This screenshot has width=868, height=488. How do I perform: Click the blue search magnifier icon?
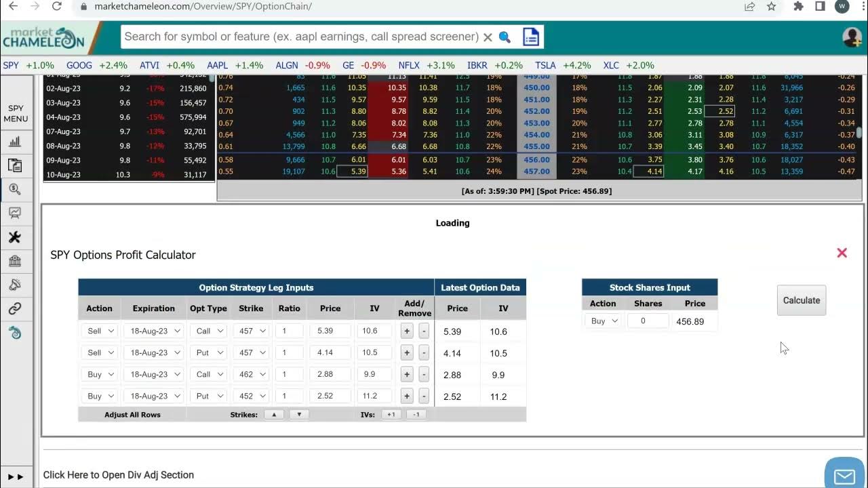[505, 37]
